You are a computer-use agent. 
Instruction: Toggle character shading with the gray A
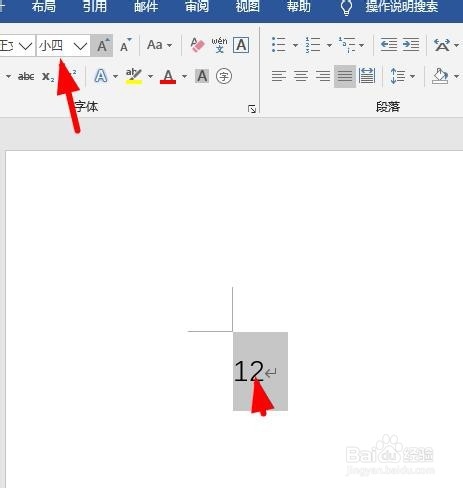pyautogui.click(x=202, y=76)
